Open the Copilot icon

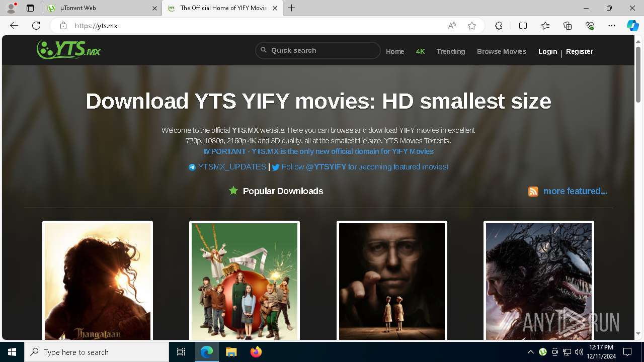point(633,26)
